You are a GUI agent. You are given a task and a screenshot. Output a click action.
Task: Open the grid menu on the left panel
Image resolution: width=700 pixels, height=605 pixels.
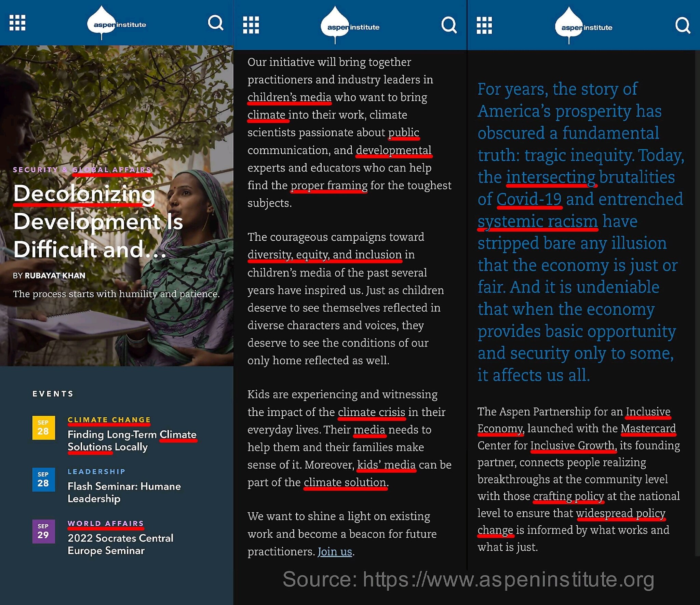coord(18,23)
